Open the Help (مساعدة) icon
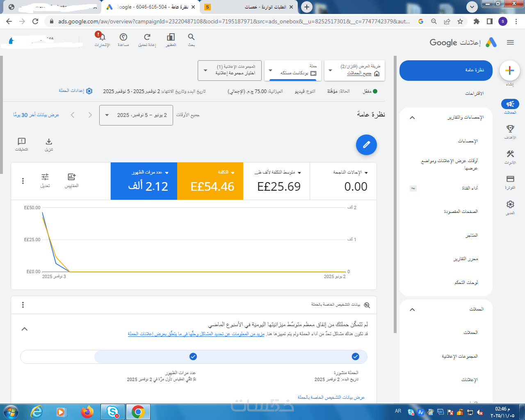Screen dimensions: 525x420 123,37
